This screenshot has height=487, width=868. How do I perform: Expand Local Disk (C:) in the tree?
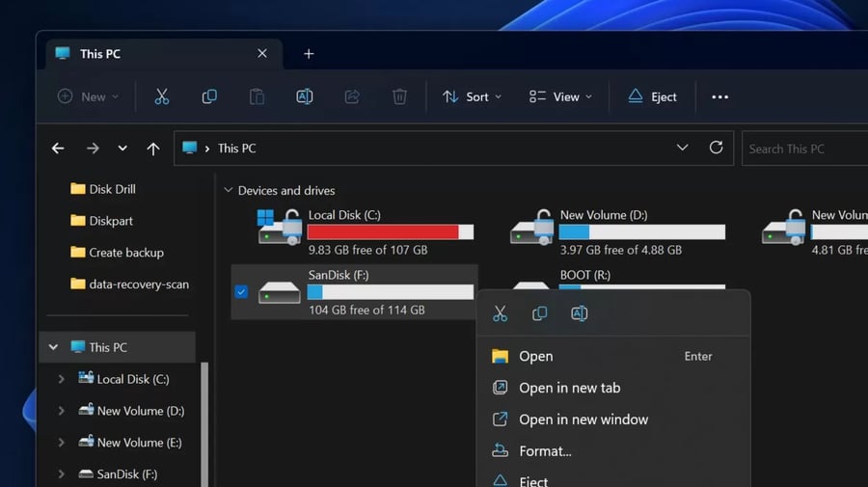pos(62,379)
